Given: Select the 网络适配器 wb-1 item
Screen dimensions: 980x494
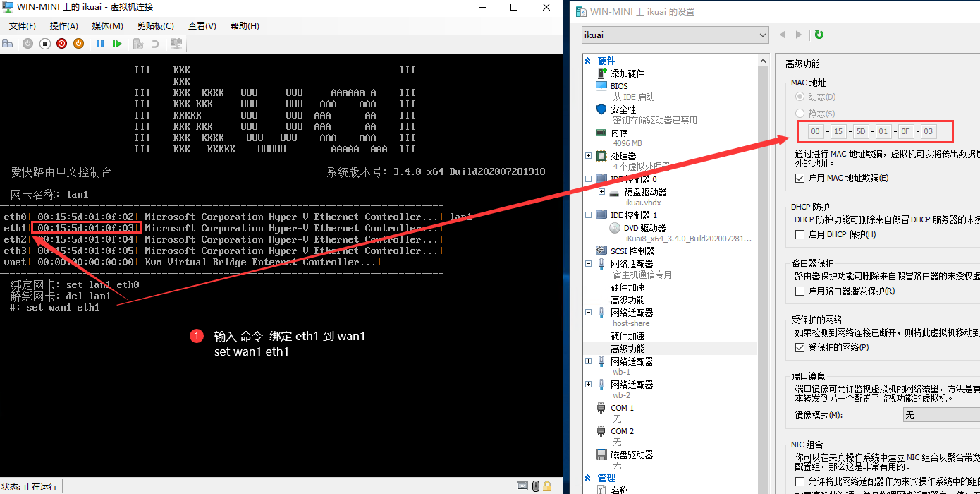Looking at the screenshot, I should 632,361.
